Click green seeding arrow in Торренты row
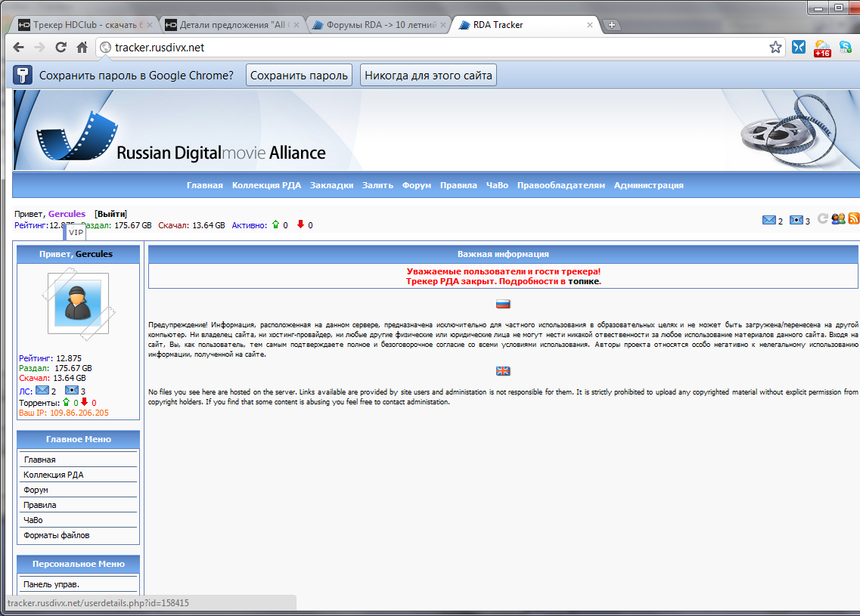This screenshot has width=860, height=616. [x=67, y=401]
